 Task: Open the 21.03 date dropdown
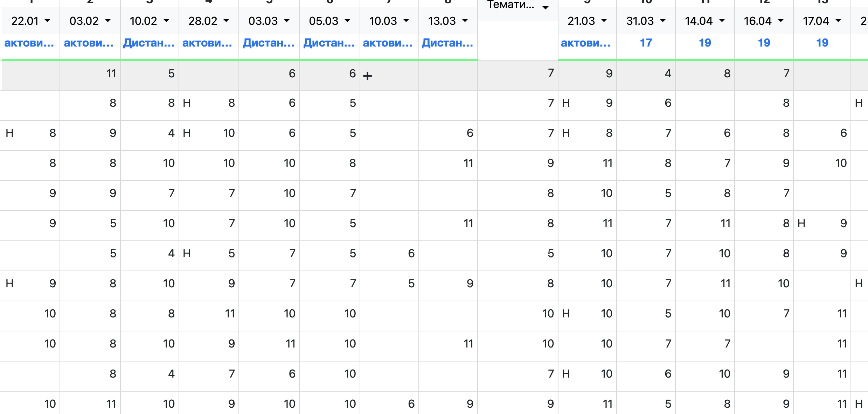point(604,21)
